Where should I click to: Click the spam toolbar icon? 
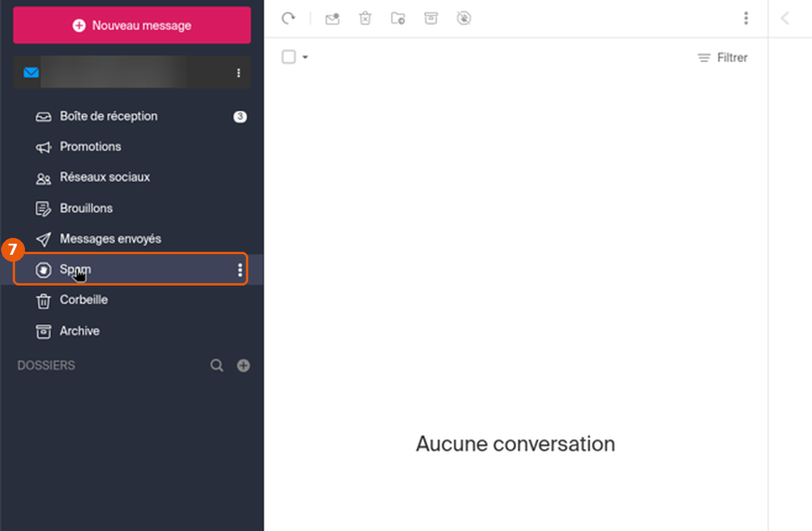pyautogui.click(x=464, y=19)
